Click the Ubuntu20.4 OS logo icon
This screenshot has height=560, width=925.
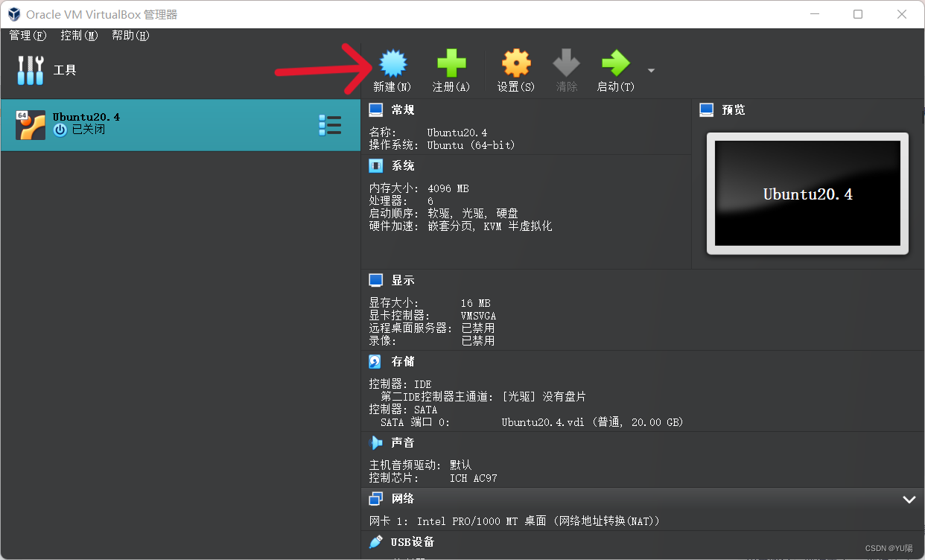[31, 125]
